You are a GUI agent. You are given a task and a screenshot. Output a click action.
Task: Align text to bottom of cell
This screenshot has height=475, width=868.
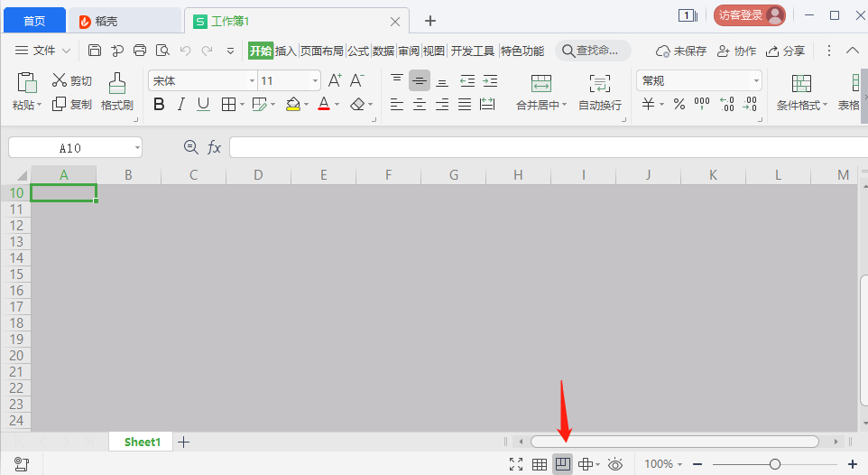pos(442,81)
